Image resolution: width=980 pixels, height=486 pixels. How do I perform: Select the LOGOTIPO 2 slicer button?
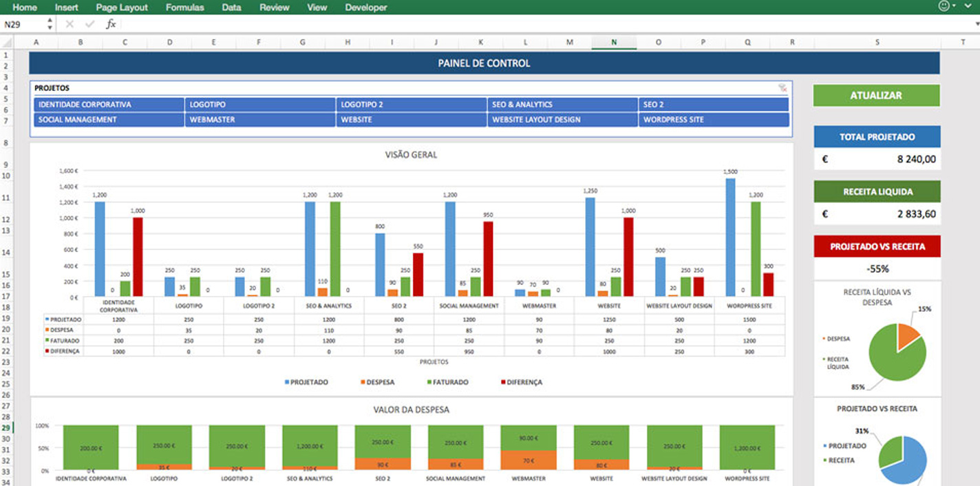(x=412, y=105)
